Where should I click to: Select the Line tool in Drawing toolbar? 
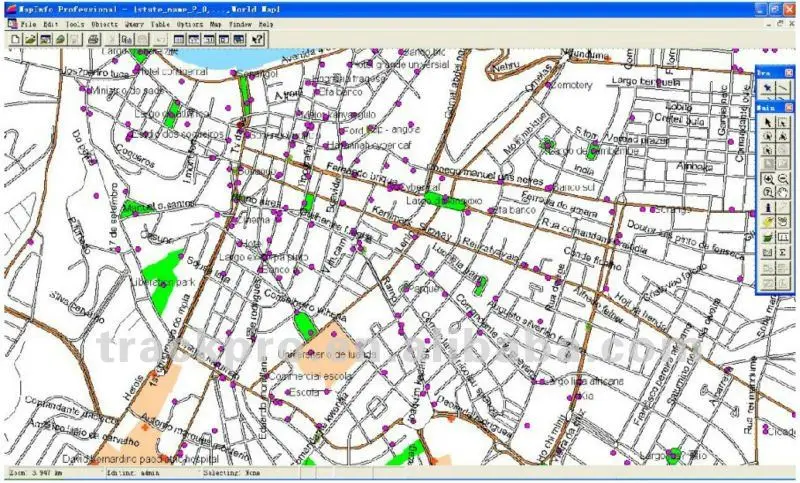pyautogui.click(x=783, y=89)
